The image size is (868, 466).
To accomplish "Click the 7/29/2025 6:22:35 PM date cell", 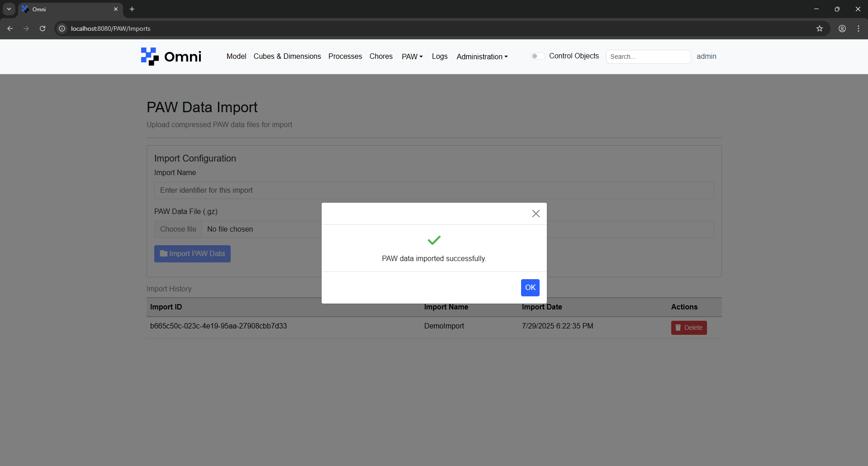I will tap(557, 326).
